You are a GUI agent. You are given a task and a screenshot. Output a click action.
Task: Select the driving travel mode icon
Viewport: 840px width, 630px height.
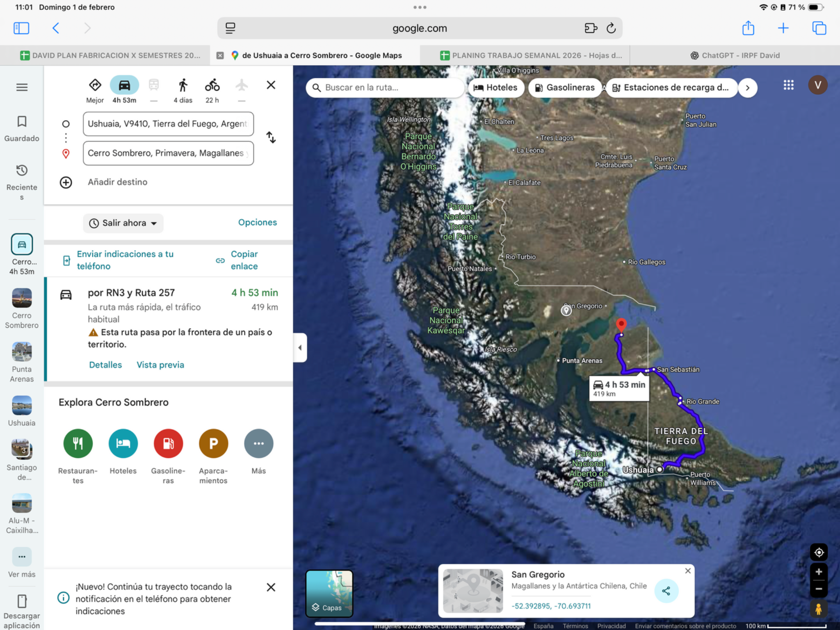pyautogui.click(x=124, y=85)
